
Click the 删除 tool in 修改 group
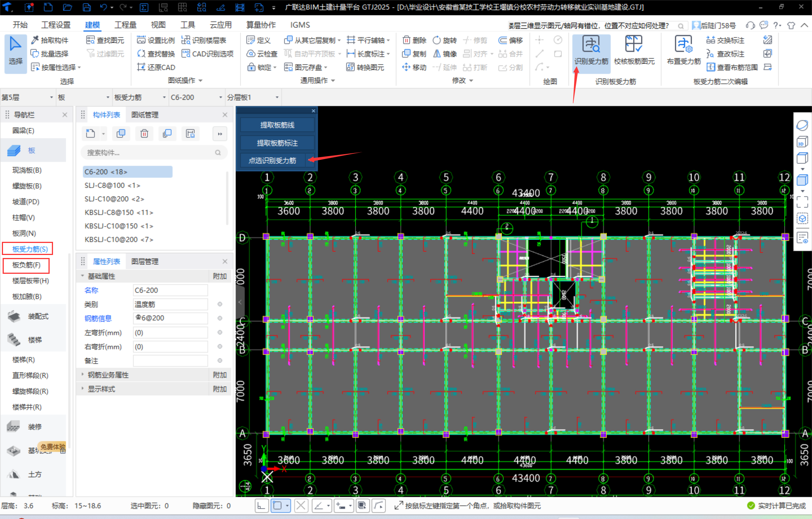click(x=414, y=40)
